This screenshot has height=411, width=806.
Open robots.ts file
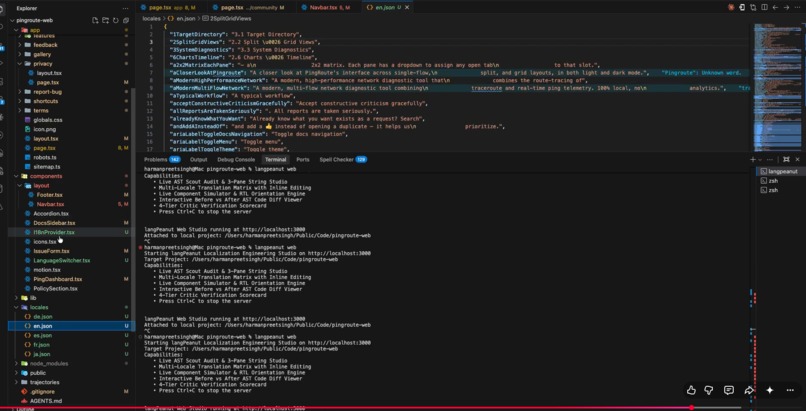coord(45,157)
